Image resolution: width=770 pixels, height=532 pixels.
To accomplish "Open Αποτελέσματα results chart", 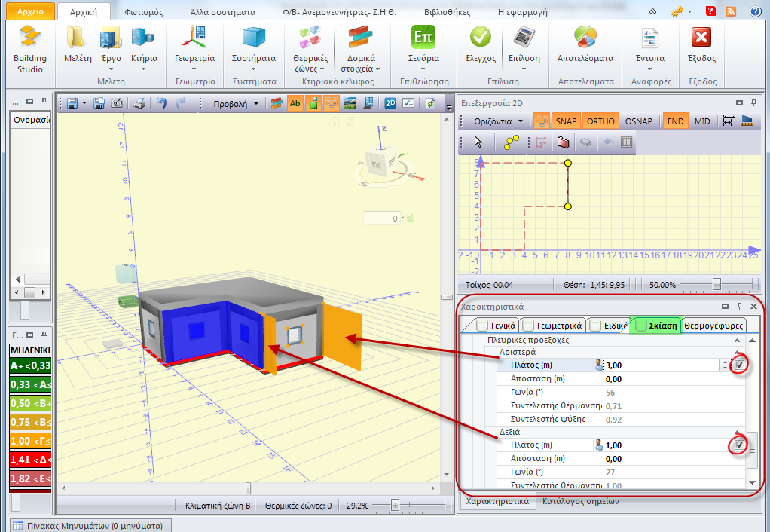I will pos(585,44).
